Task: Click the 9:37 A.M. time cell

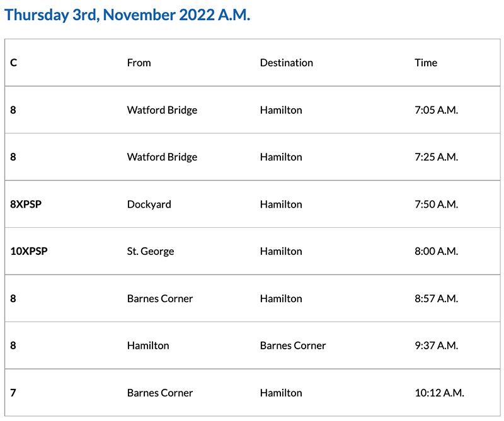Action: (436, 345)
